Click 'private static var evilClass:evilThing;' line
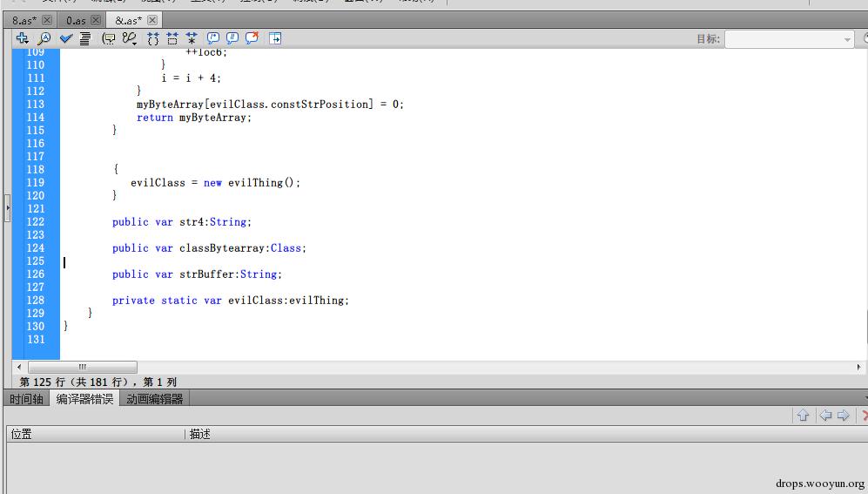This screenshot has width=868, height=494. tap(231, 301)
